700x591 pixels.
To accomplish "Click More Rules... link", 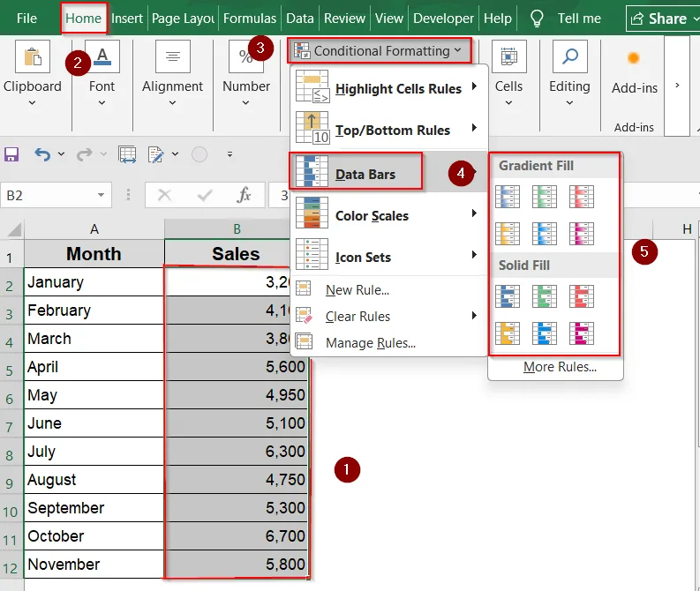I will pyautogui.click(x=560, y=367).
